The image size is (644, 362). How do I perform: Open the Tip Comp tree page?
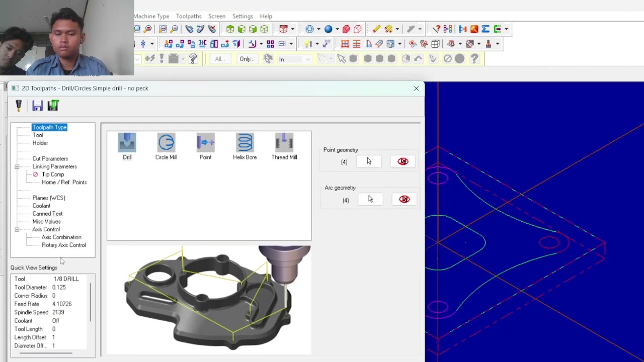click(x=53, y=174)
